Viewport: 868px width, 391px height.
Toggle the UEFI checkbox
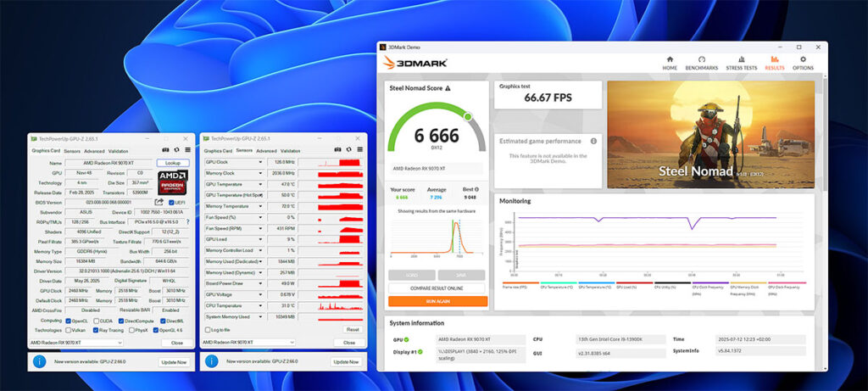point(171,203)
